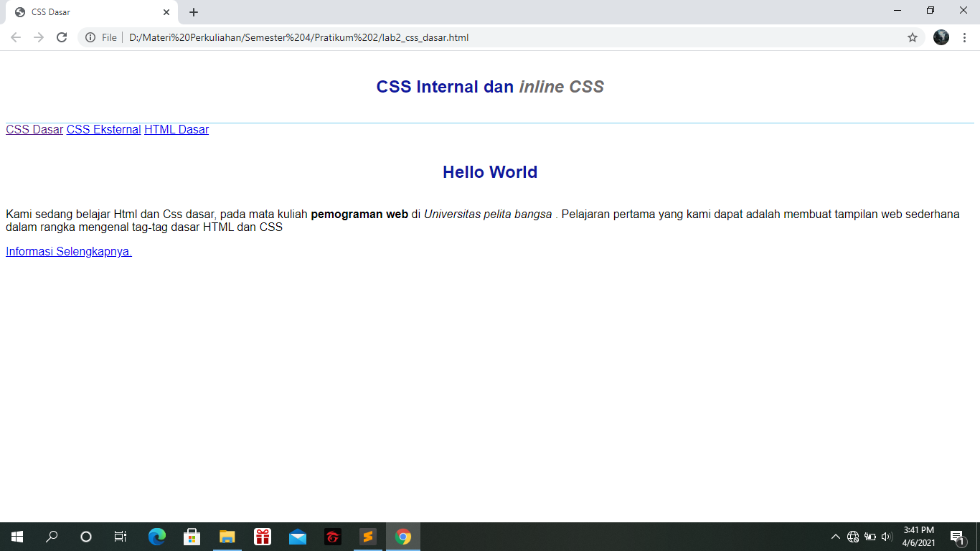The width and height of the screenshot is (980, 551).
Task: Open the CSS Dasar link
Action: (34, 130)
